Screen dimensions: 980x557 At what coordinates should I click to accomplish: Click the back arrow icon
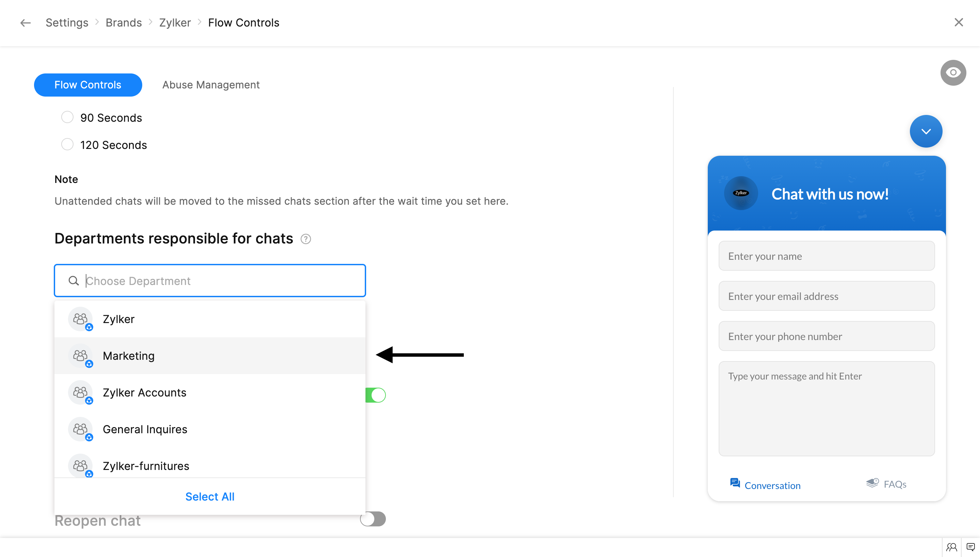[x=25, y=23]
